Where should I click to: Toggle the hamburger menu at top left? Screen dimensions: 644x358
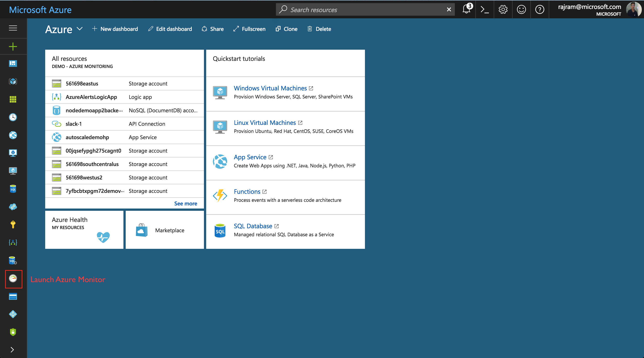[13, 28]
